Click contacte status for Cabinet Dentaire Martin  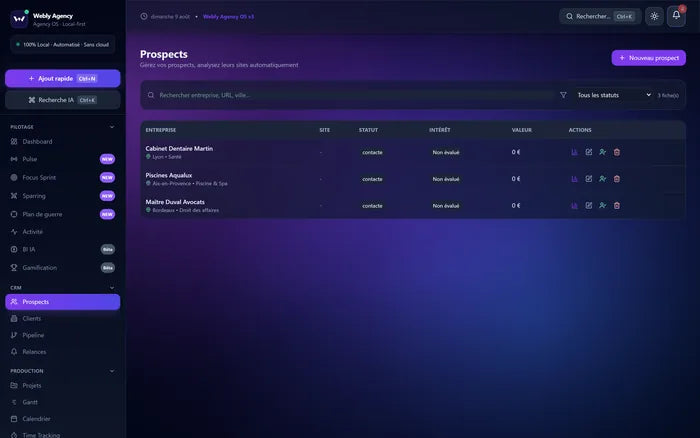[372, 152]
